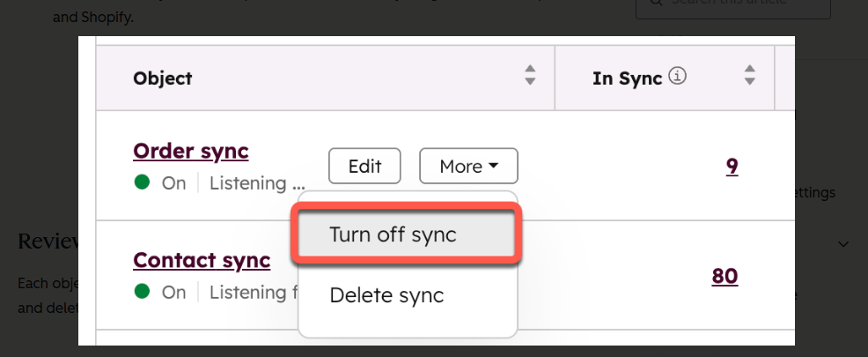868x357 pixels.
Task: Click the In Sync info icon
Action: (677, 77)
